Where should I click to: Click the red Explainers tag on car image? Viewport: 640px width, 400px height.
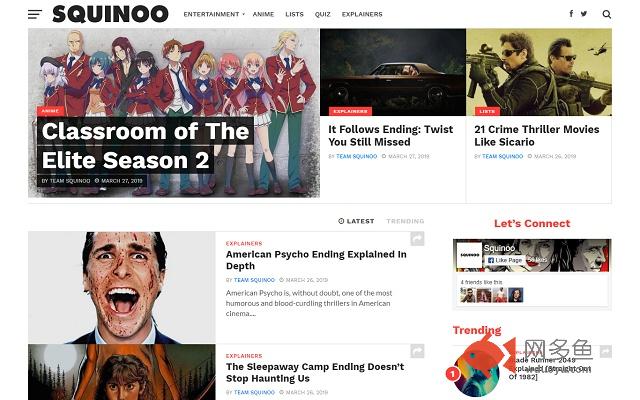click(351, 111)
